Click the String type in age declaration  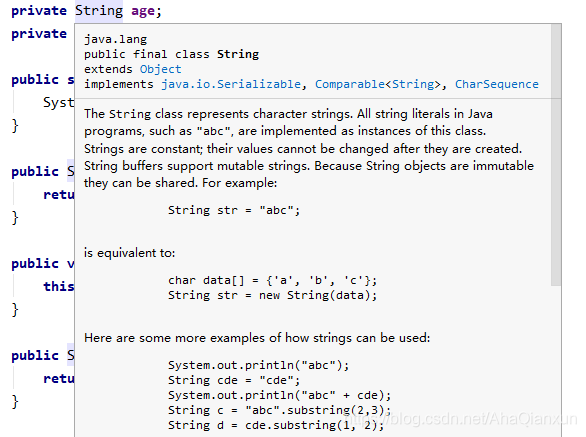pyautogui.click(x=99, y=10)
